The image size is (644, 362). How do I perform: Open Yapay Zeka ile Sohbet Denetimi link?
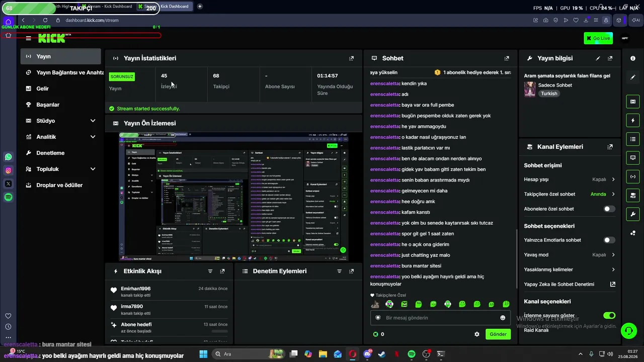click(570, 284)
